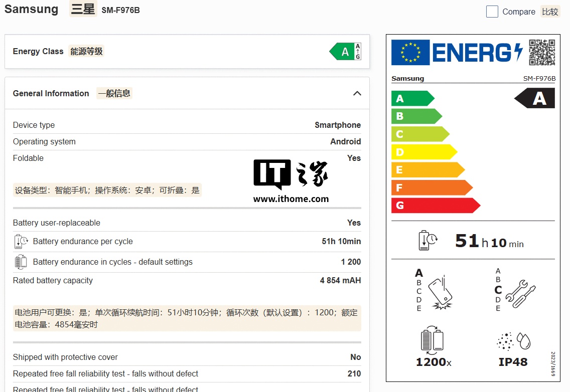
Task: Click the 210 falls without defect value
Action: (x=354, y=373)
